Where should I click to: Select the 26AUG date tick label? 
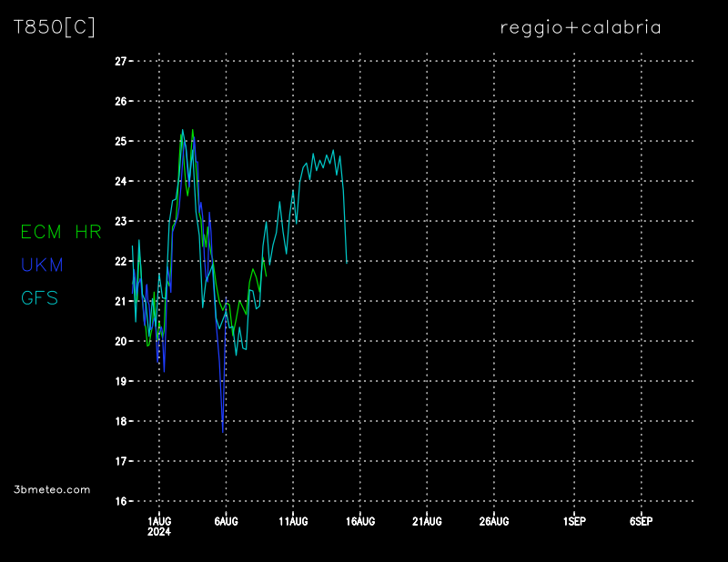click(494, 522)
